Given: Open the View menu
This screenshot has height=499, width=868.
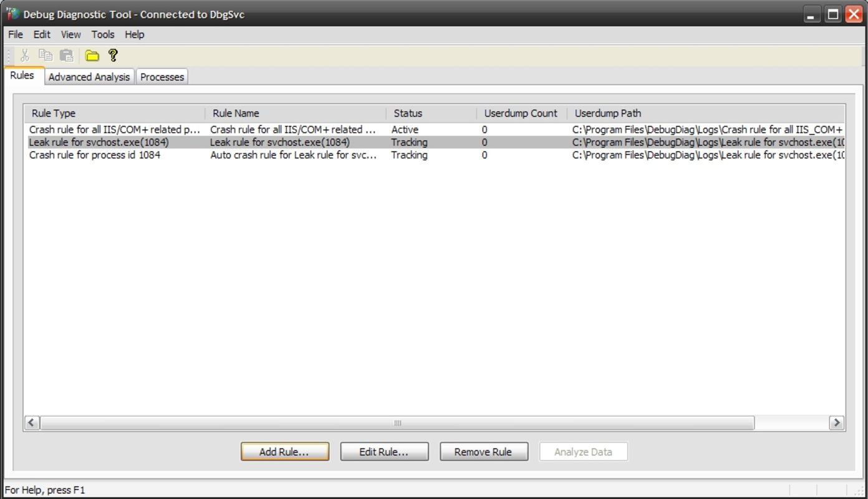Looking at the screenshot, I should pyautogui.click(x=70, y=34).
